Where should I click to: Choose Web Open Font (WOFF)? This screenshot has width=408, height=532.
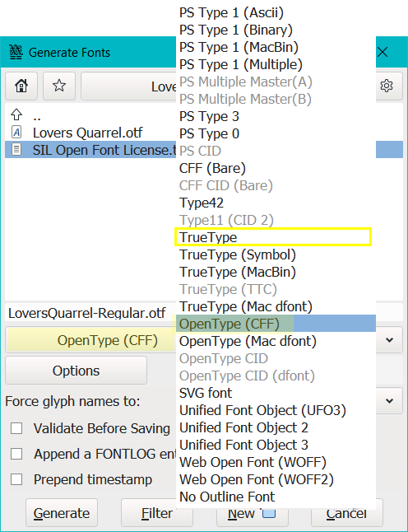tap(276, 462)
